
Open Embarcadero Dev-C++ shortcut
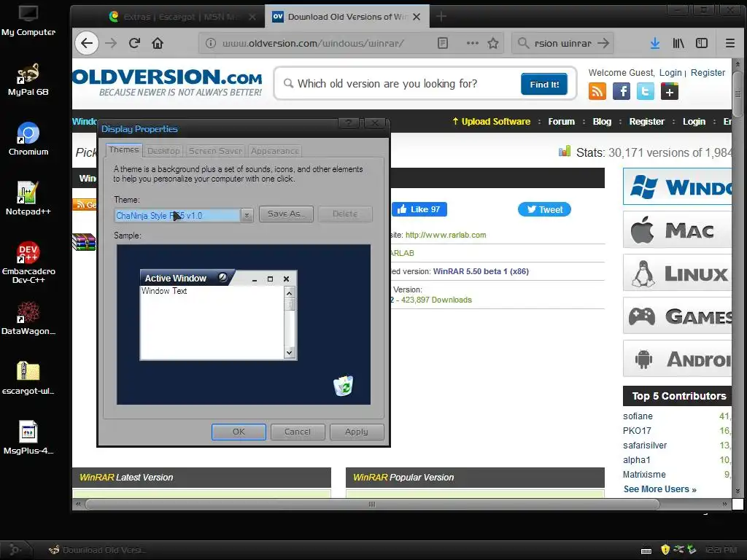click(28, 262)
